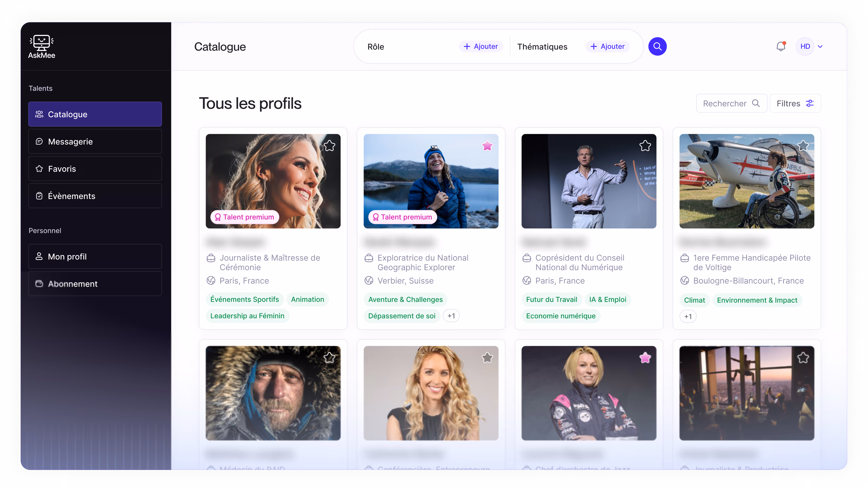
Task: Go to Favoris in sidebar
Action: click(x=95, y=169)
